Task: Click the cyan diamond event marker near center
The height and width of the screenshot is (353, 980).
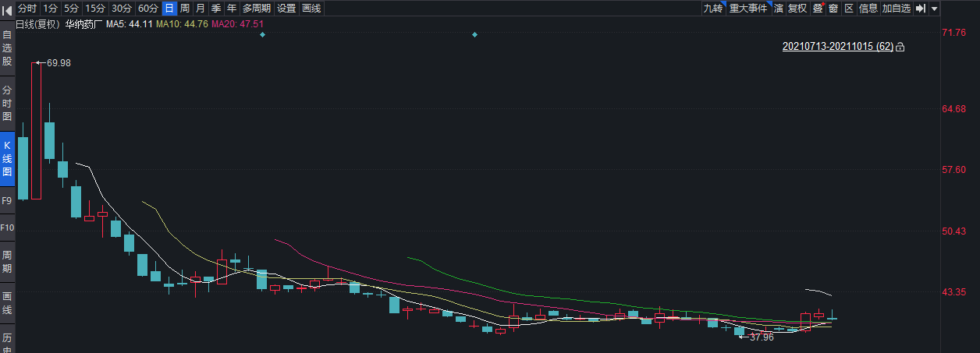Action: (x=474, y=35)
